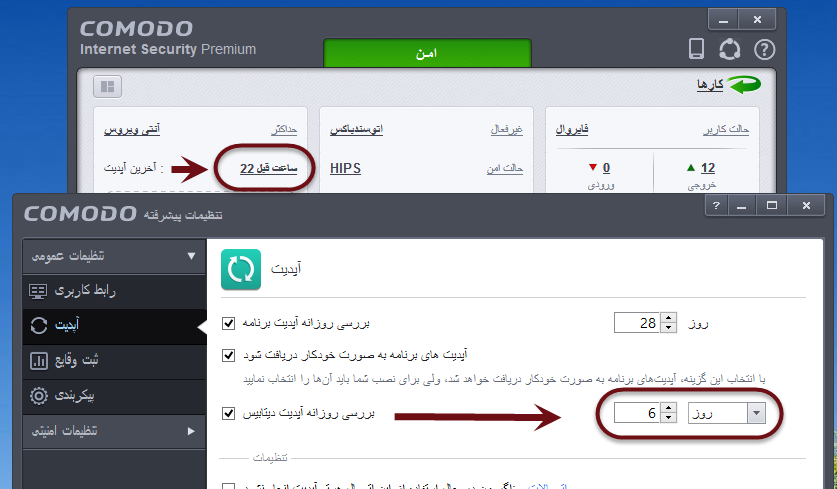
Task: Select آپدیت in the sidebar
Action: click(114, 326)
